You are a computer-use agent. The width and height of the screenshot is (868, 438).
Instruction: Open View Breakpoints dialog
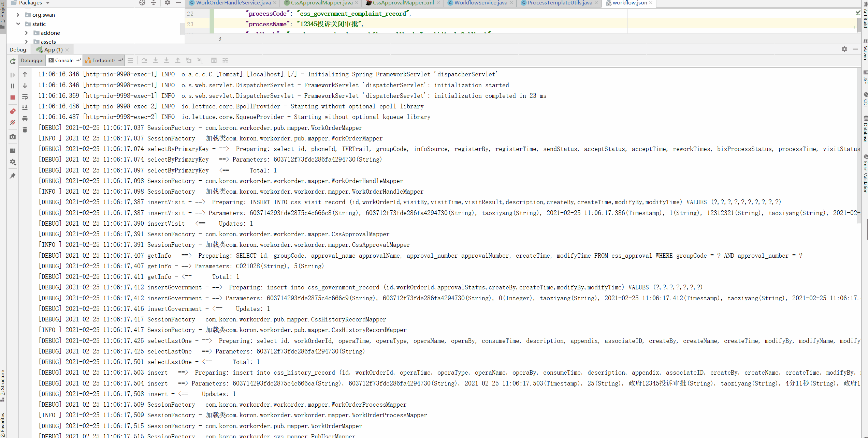pyautogui.click(x=13, y=111)
